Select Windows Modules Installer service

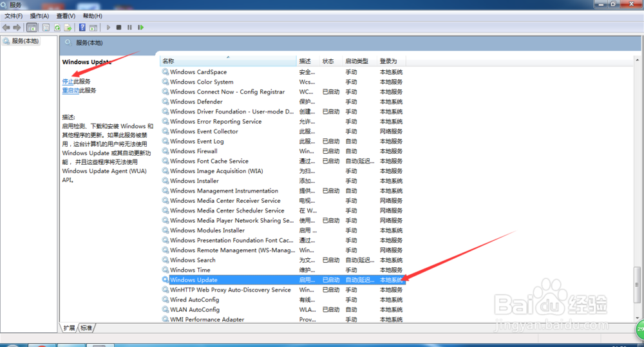[x=283, y=230]
